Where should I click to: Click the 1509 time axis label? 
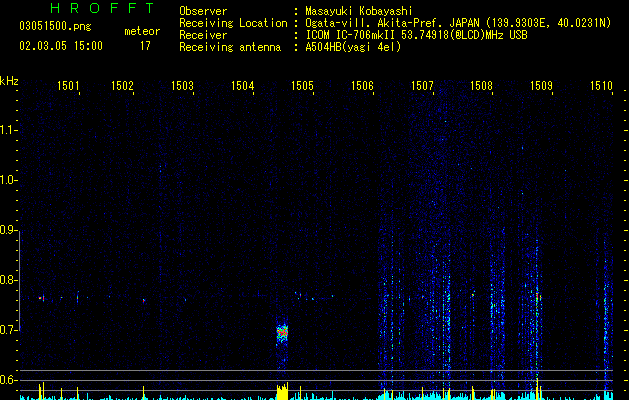(x=541, y=85)
